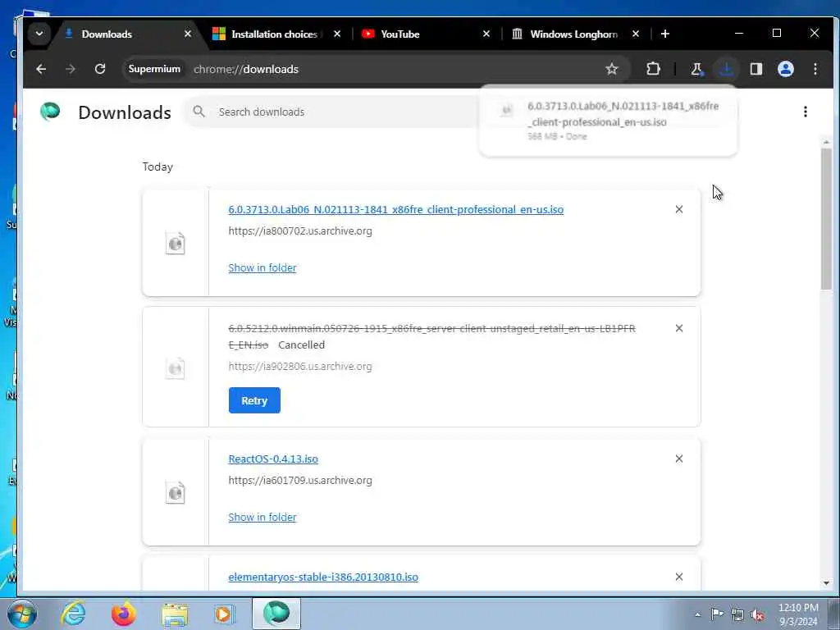Bookmark this page with the star
840x630 pixels.
click(x=612, y=69)
